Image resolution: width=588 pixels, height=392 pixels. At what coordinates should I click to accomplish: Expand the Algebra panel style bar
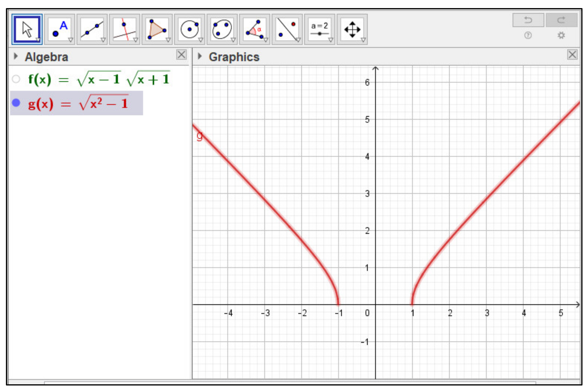[x=16, y=56]
